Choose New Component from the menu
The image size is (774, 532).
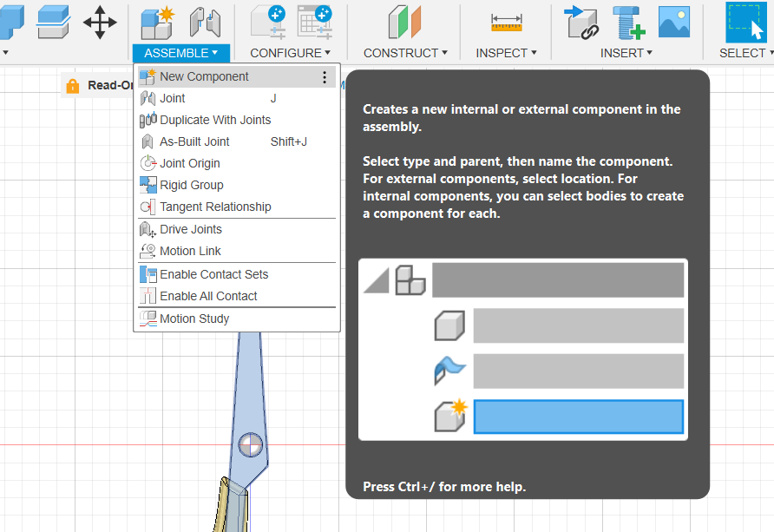(x=237, y=76)
